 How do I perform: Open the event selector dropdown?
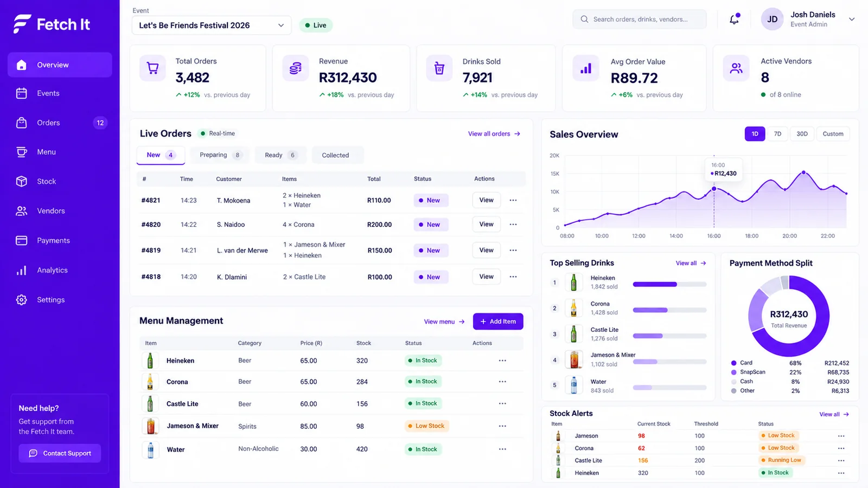(212, 25)
